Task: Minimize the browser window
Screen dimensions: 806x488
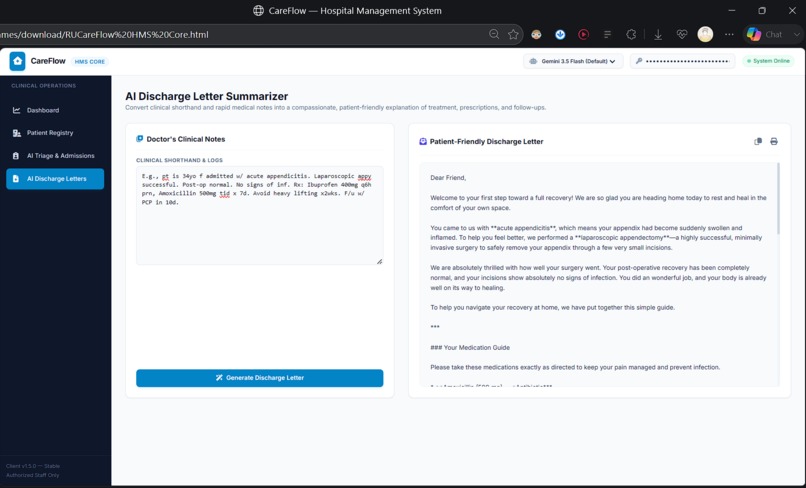Action: click(x=732, y=10)
